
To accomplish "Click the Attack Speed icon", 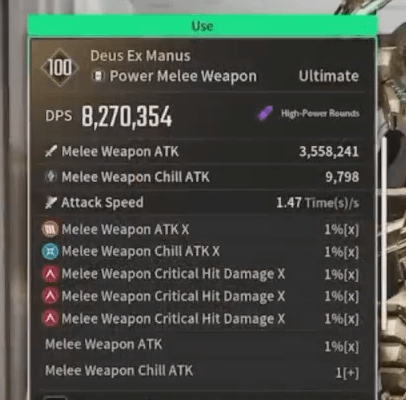I will point(51,202).
